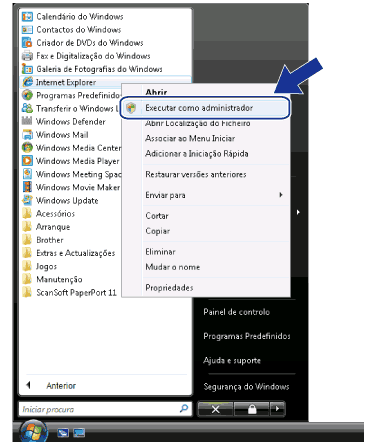Click the second quick launch taskbar icon

[x=79, y=432]
